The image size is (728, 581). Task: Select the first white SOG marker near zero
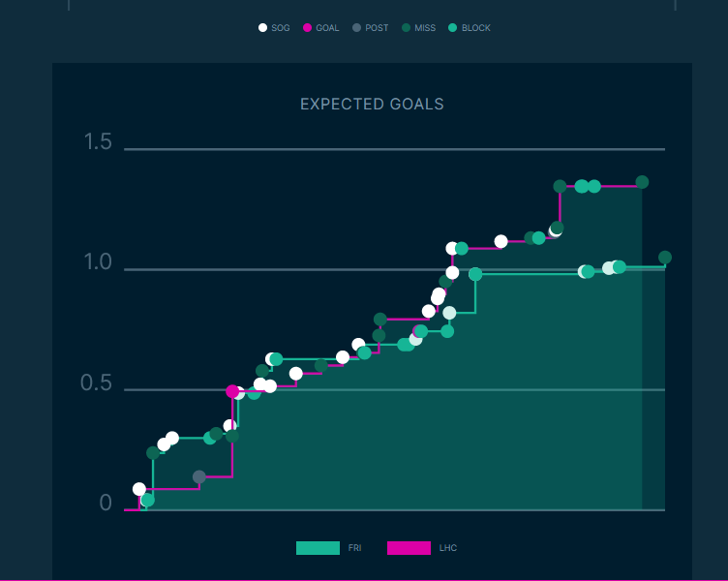(x=139, y=489)
